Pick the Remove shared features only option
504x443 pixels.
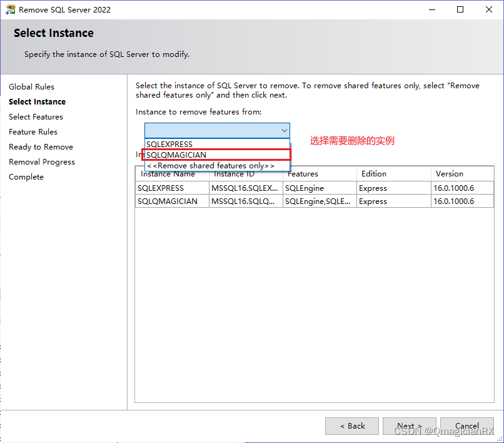(217, 166)
